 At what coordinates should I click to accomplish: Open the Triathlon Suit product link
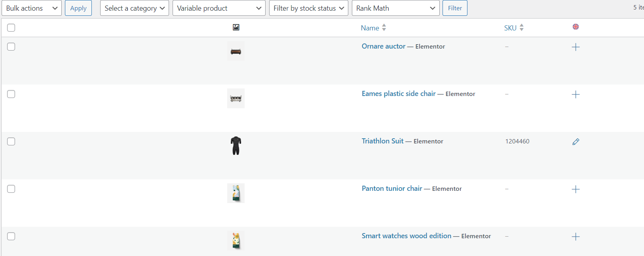[x=382, y=141]
